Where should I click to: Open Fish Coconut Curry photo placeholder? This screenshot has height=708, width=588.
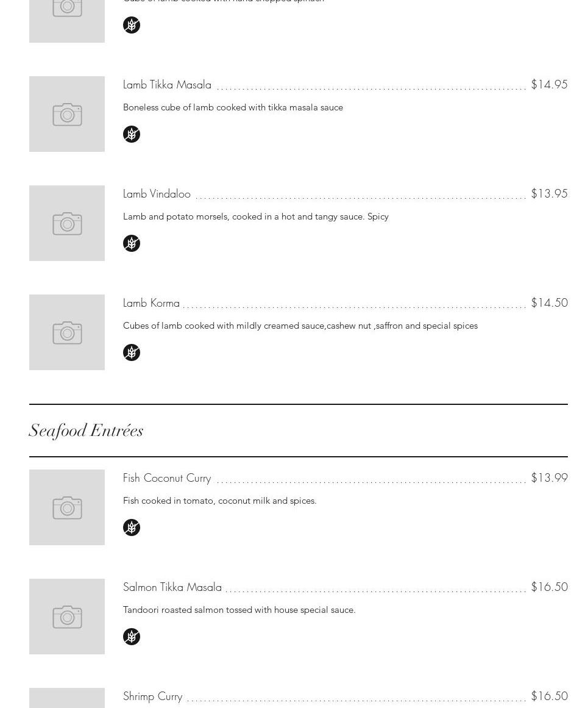click(x=67, y=507)
